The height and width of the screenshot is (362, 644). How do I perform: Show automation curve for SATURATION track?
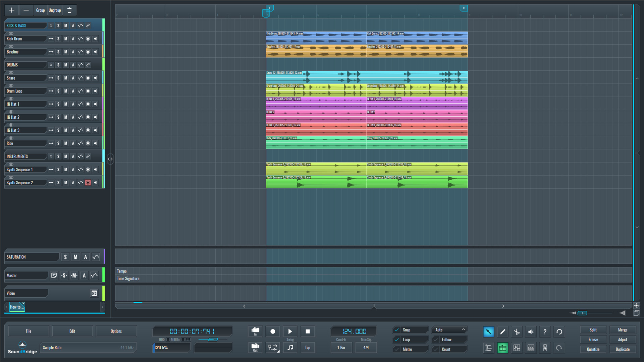coord(96,257)
